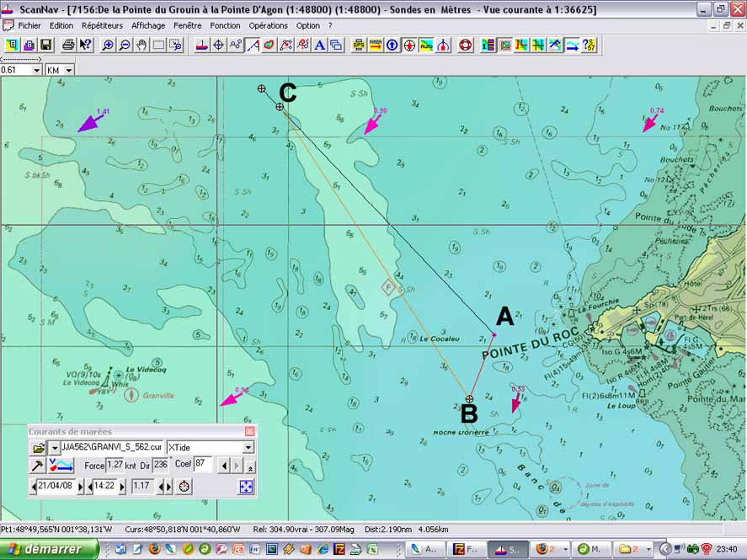Switch to the ScanNav taskbar button
Screen dimensions: 747x560
coord(507,549)
